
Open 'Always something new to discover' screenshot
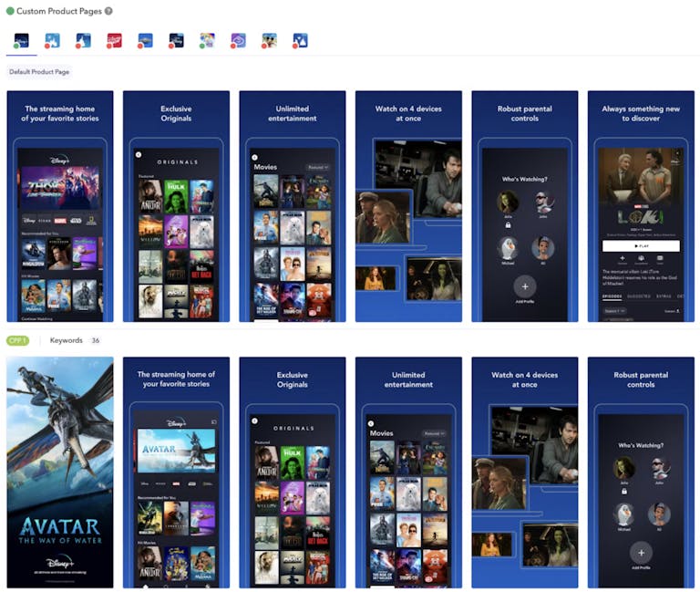point(641,206)
